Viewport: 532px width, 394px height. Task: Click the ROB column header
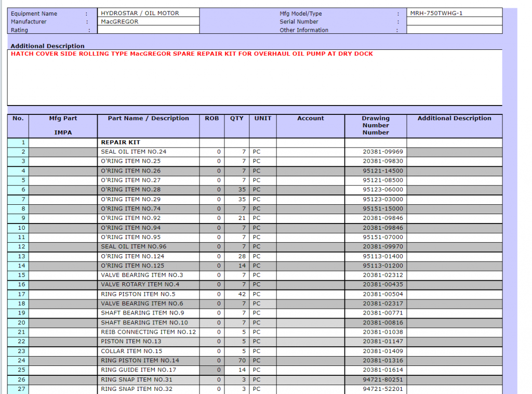coord(211,119)
